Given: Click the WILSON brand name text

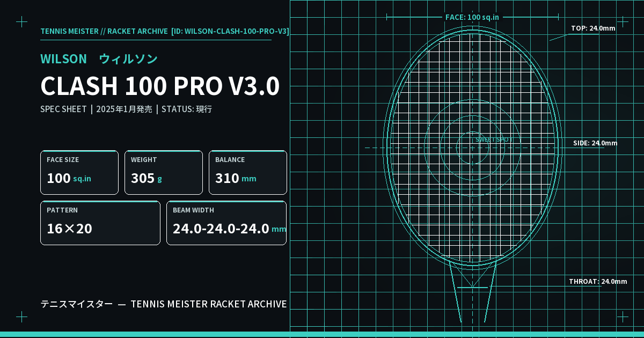Looking at the screenshot, I should click(x=63, y=59).
